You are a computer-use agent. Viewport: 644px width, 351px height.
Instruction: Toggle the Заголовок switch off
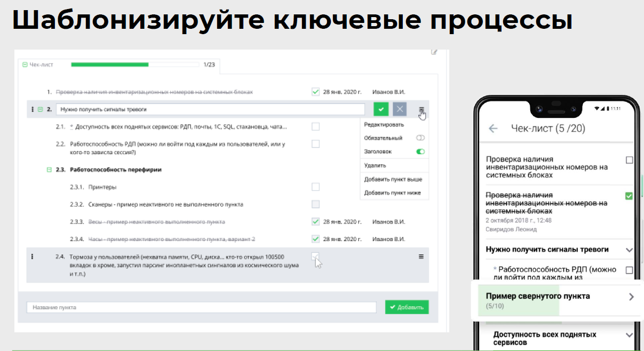point(420,151)
